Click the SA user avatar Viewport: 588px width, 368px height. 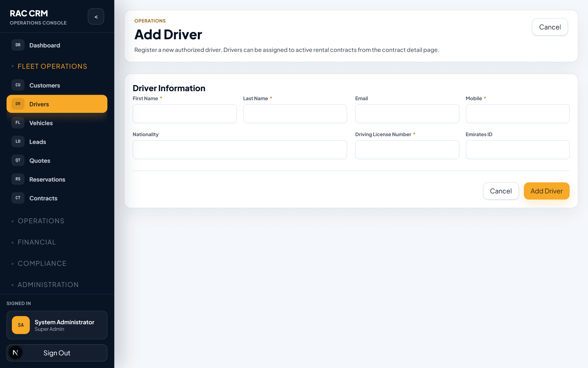[x=21, y=325]
